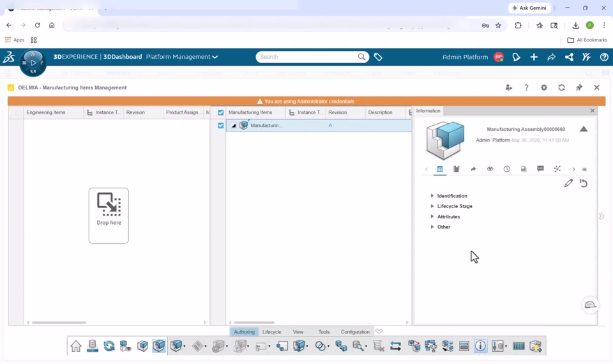Expand the Lifecycle Stage section
This screenshot has height=364, width=613.
click(x=432, y=206)
